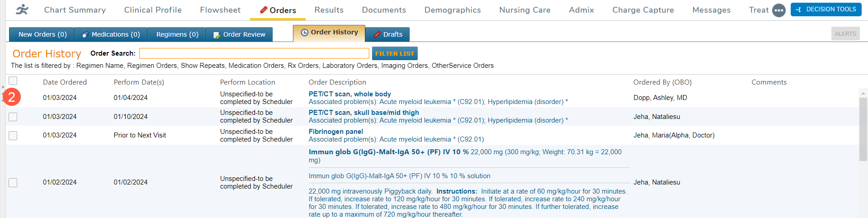Open the Nursing Care tab
Viewport: 868px width, 218px height.
pos(524,10)
